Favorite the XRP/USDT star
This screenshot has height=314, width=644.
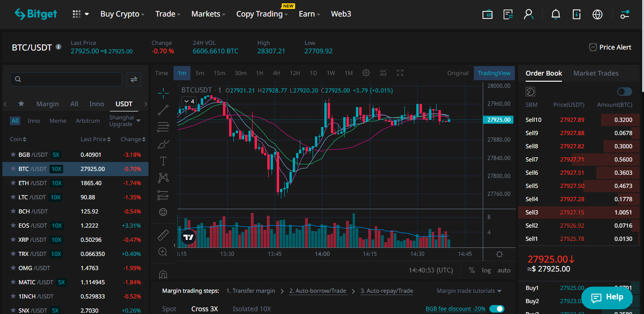(x=13, y=239)
